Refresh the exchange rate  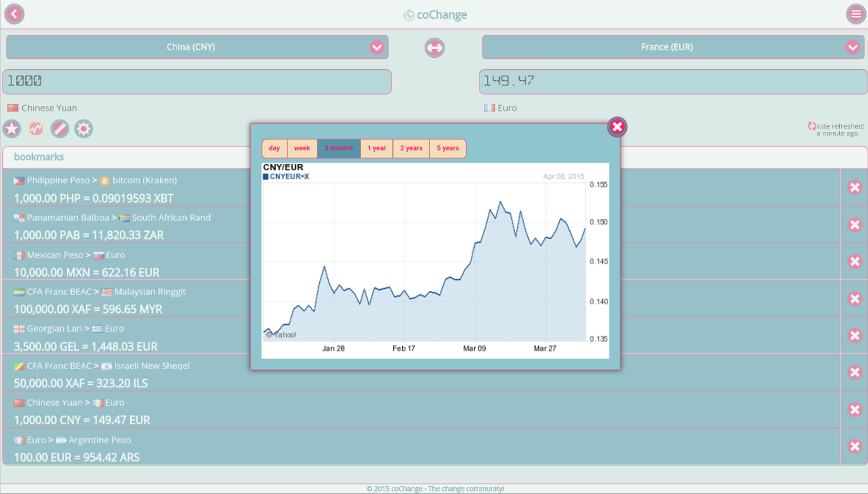tap(812, 126)
